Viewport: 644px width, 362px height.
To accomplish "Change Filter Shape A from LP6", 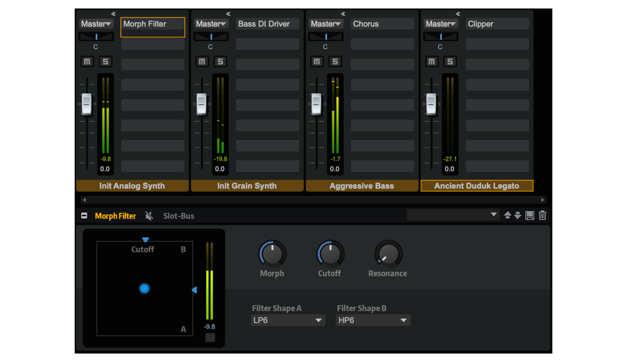I will [288, 320].
